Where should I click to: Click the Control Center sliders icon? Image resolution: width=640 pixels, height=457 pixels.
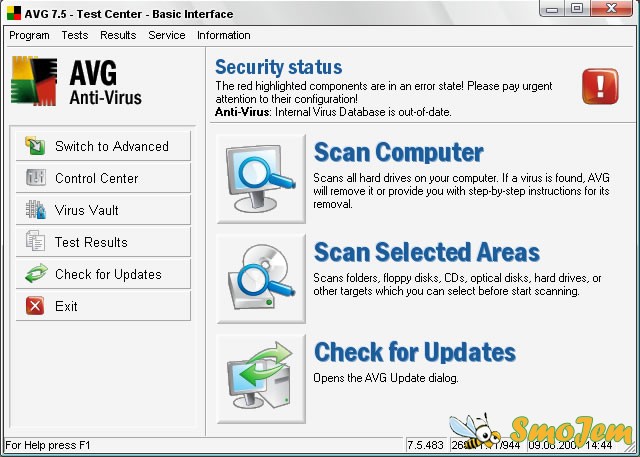tap(36, 177)
